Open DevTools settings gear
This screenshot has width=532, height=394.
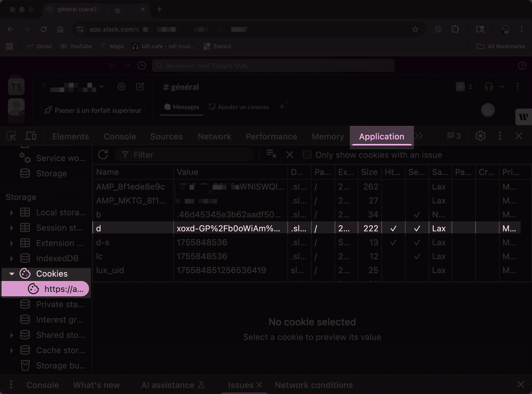[x=480, y=136]
